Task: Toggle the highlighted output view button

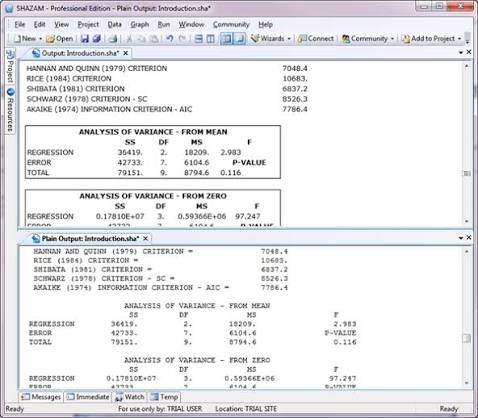Action: tap(227, 39)
